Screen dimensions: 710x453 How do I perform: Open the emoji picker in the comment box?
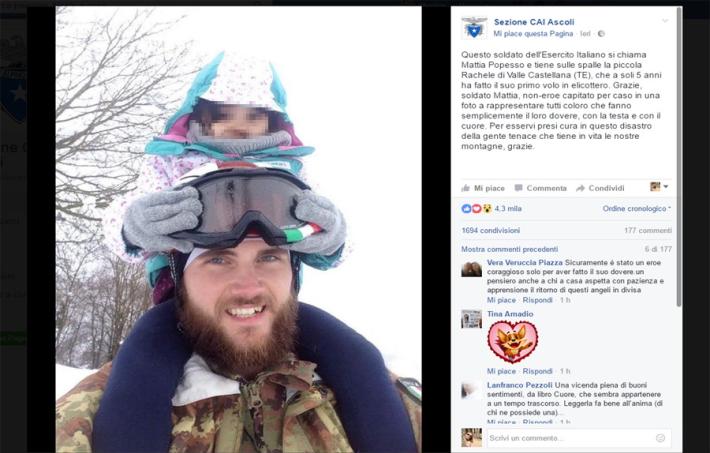(660, 438)
